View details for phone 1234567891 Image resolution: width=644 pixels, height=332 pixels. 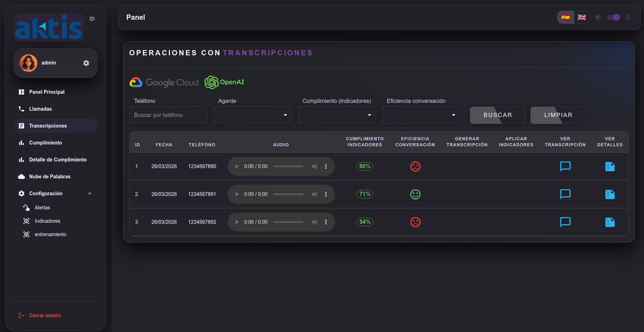[610, 194]
